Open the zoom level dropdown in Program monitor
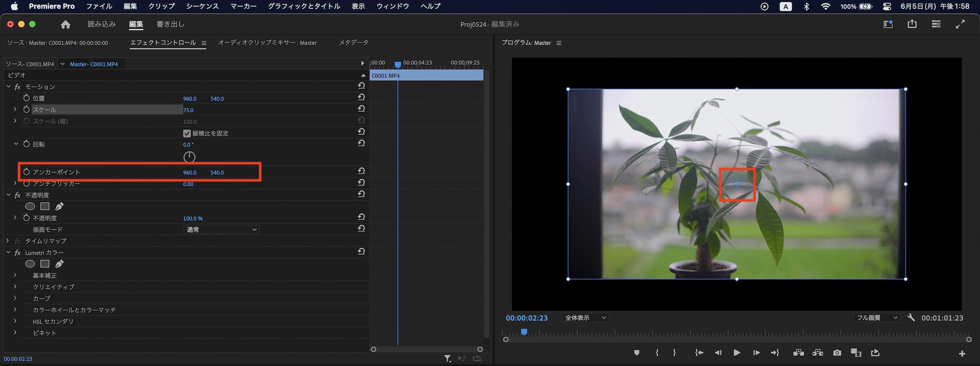Viewport: 980px width, 366px height. point(586,318)
